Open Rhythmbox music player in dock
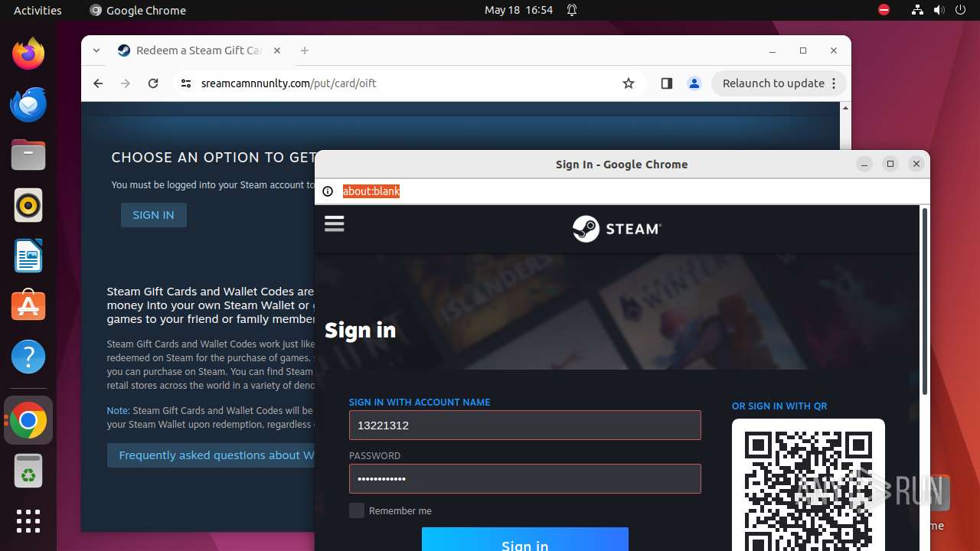Viewport: 980px width, 551px height. (28, 206)
